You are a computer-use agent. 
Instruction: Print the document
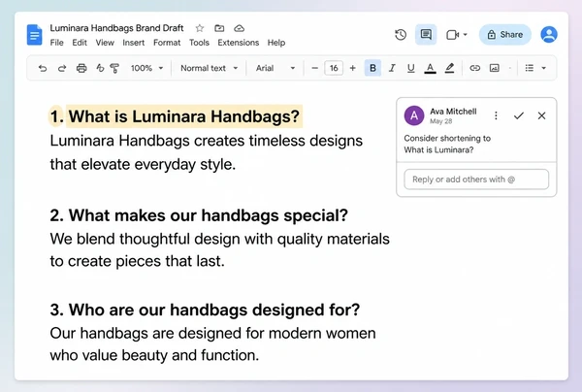(81, 68)
